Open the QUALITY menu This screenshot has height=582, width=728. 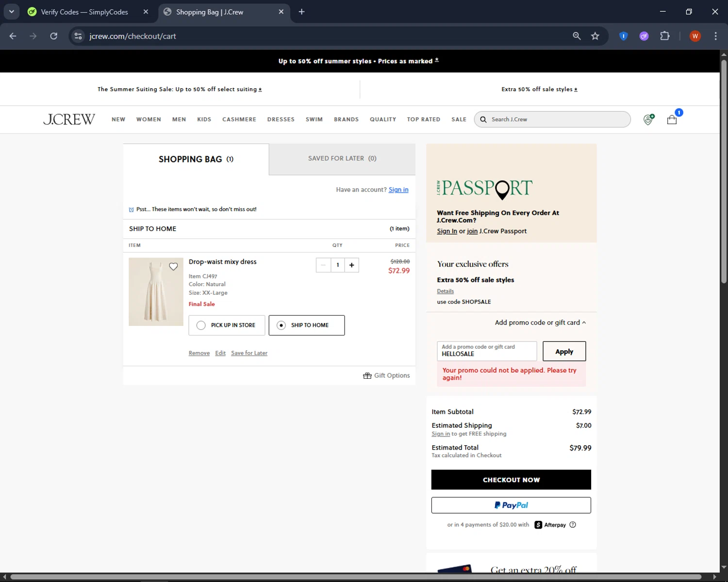pos(383,119)
